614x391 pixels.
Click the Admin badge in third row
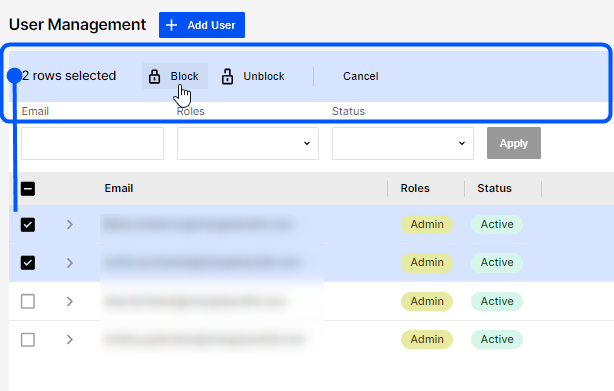(427, 301)
